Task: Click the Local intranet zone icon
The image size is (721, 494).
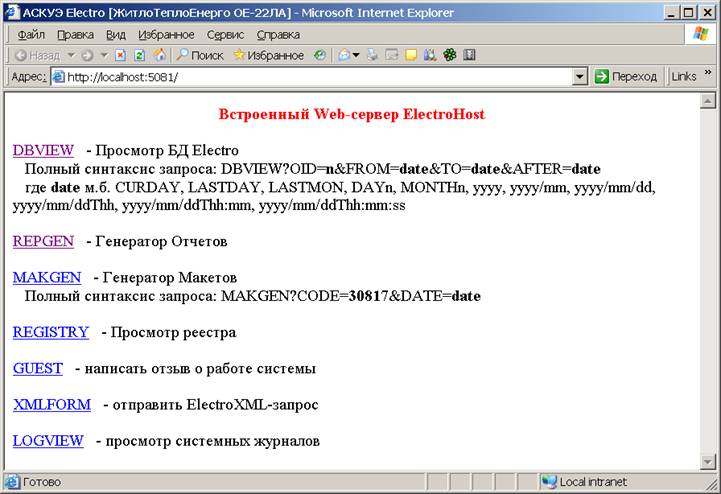Action: click(549, 482)
